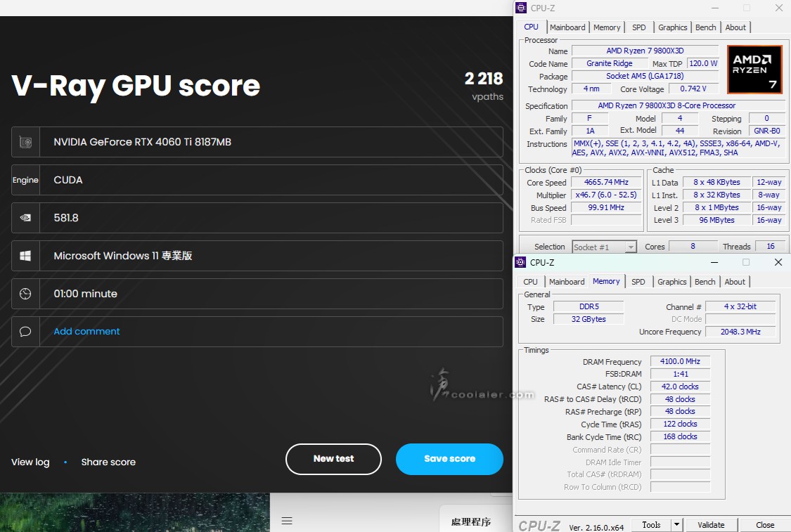Click the Cores value 8
The image size is (791, 532).
[x=693, y=247]
